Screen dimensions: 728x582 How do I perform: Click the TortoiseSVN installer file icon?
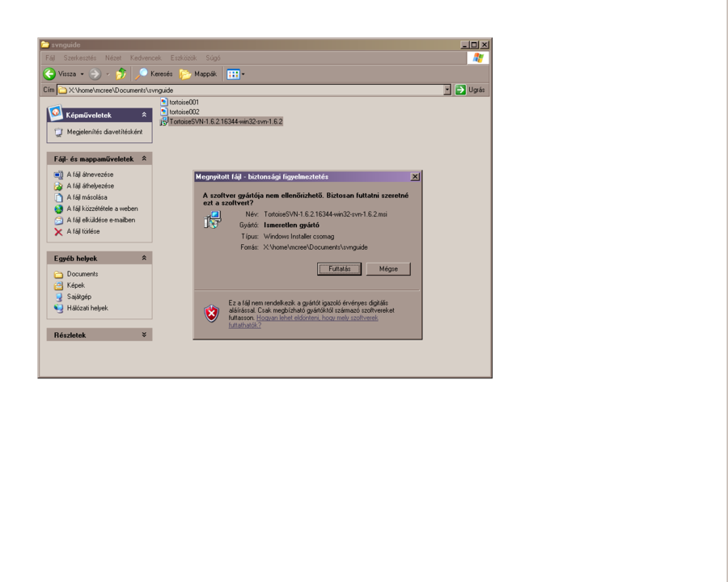pos(164,121)
